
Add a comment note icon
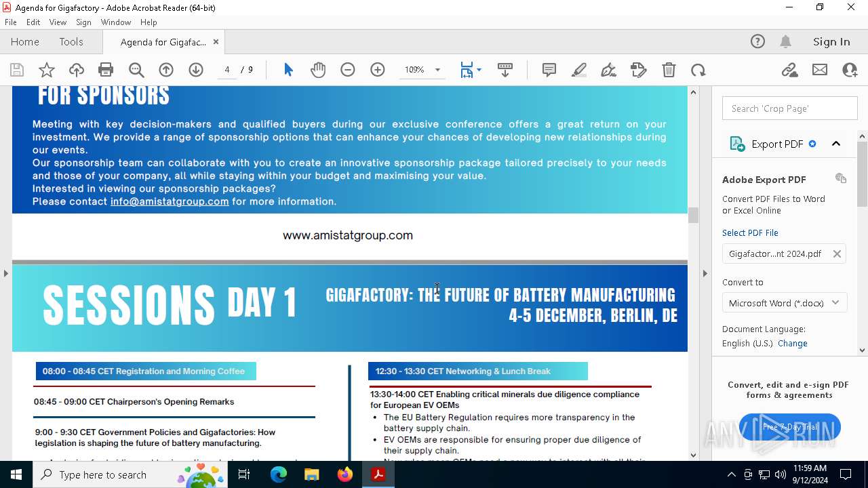coord(549,70)
